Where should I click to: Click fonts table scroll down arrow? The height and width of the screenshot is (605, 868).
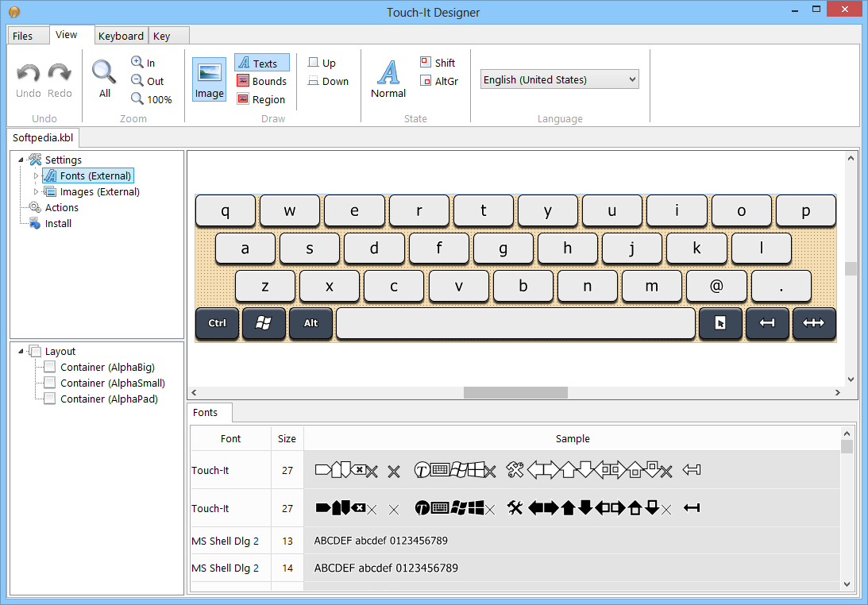[x=847, y=584]
